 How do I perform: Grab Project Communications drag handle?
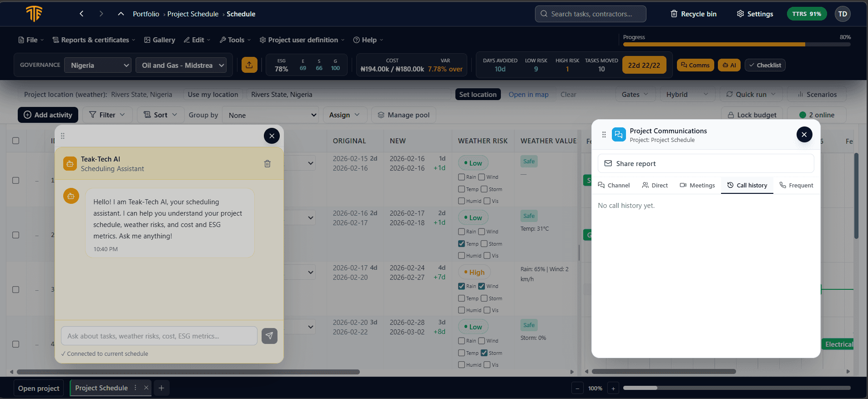click(x=604, y=135)
